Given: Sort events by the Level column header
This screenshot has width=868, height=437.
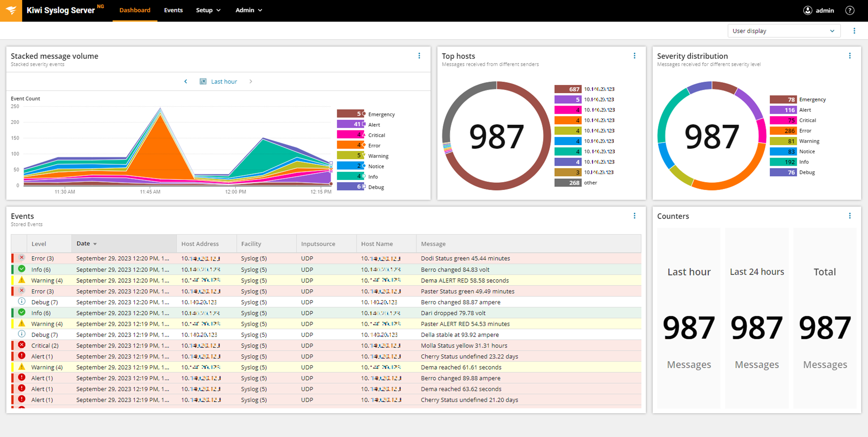Looking at the screenshot, I should [49, 244].
